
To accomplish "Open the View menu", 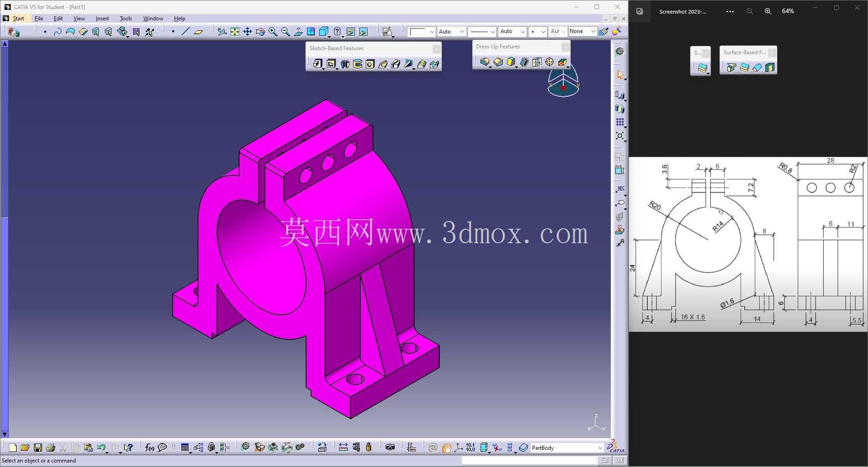I will pos(79,19).
